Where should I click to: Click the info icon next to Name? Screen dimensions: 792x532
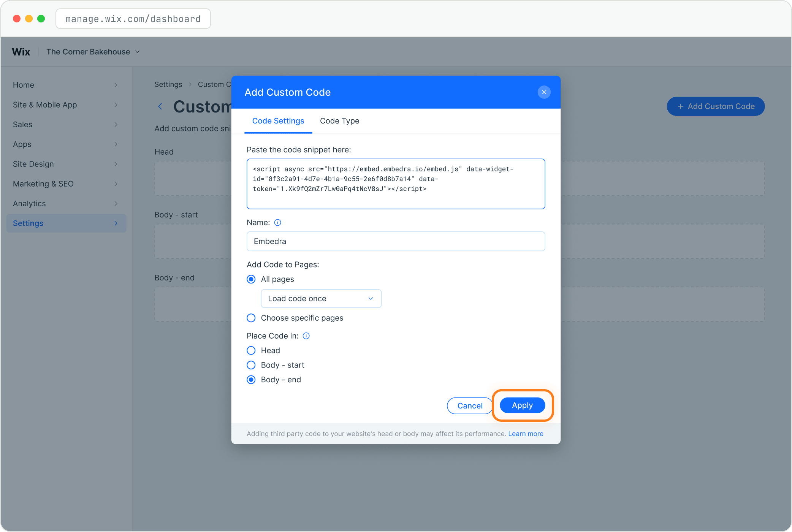coord(278,223)
